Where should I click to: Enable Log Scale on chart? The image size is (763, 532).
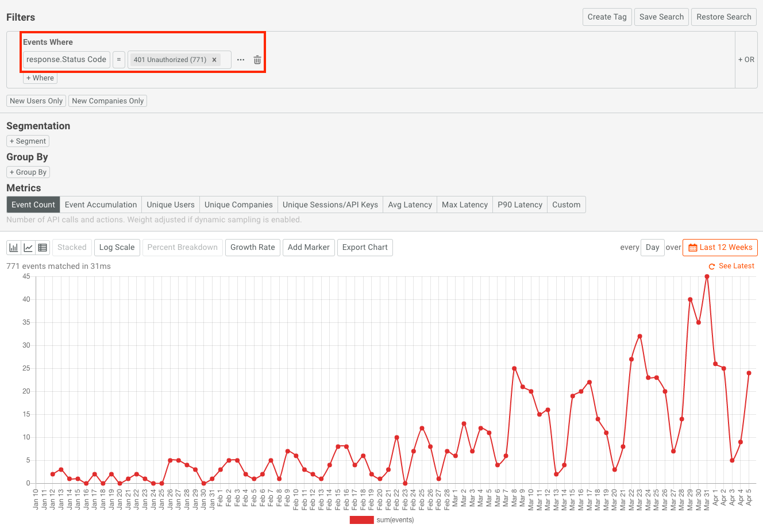117,248
